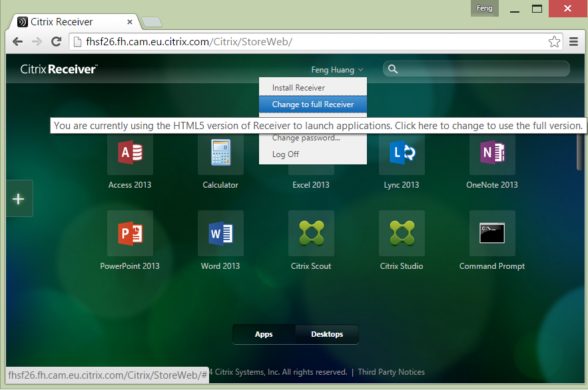Viewport: 588px width, 390px height.
Task: Launch the Access 2013 app icon
Action: tap(130, 154)
